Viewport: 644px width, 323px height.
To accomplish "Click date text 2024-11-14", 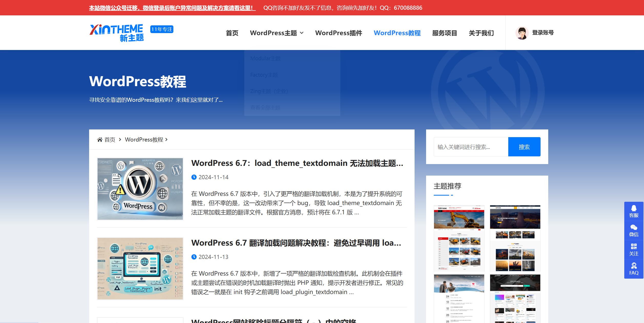I will point(214,177).
